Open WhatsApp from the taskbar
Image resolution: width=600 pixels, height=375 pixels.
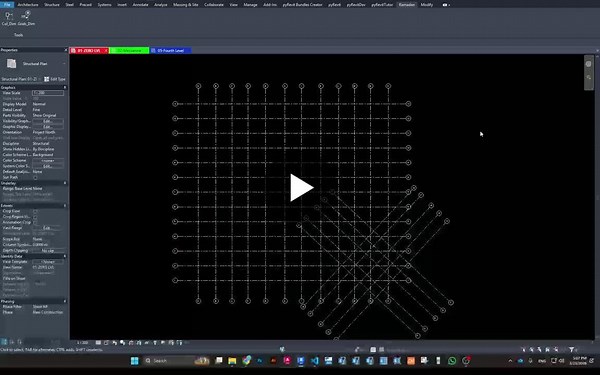pos(452,361)
